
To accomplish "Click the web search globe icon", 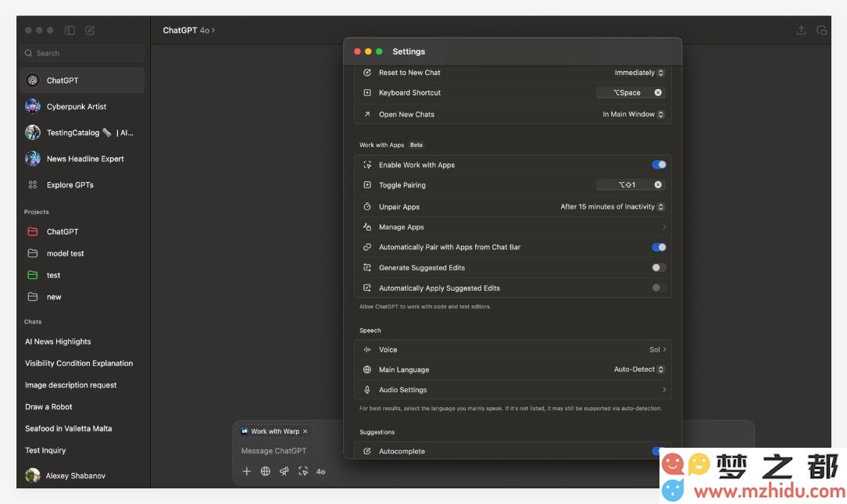I will [x=265, y=472].
